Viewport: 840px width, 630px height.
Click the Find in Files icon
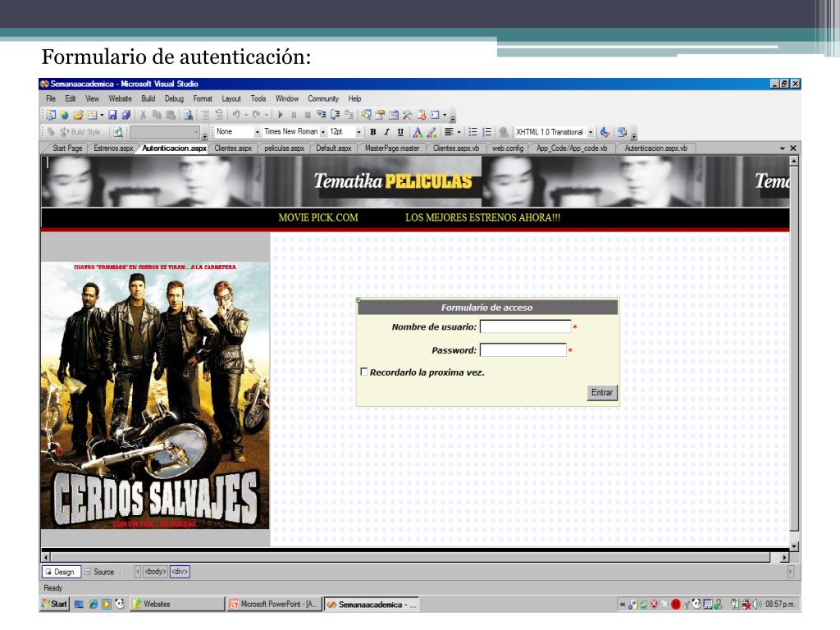pos(188,115)
